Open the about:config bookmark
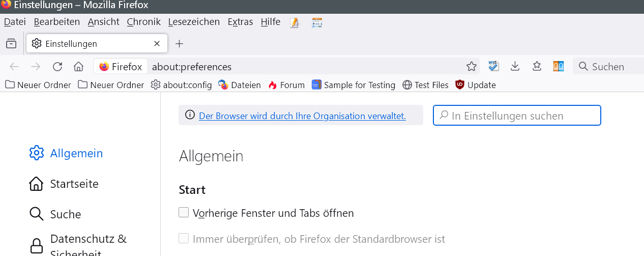Viewport: 644px width, 256px height. [x=181, y=85]
